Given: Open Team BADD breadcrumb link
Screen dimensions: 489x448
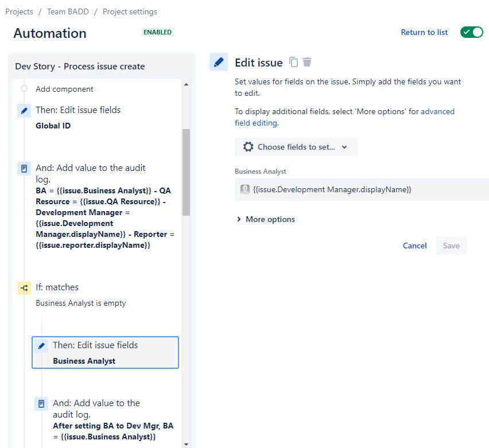Looking at the screenshot, I should (x=68, y=11).
